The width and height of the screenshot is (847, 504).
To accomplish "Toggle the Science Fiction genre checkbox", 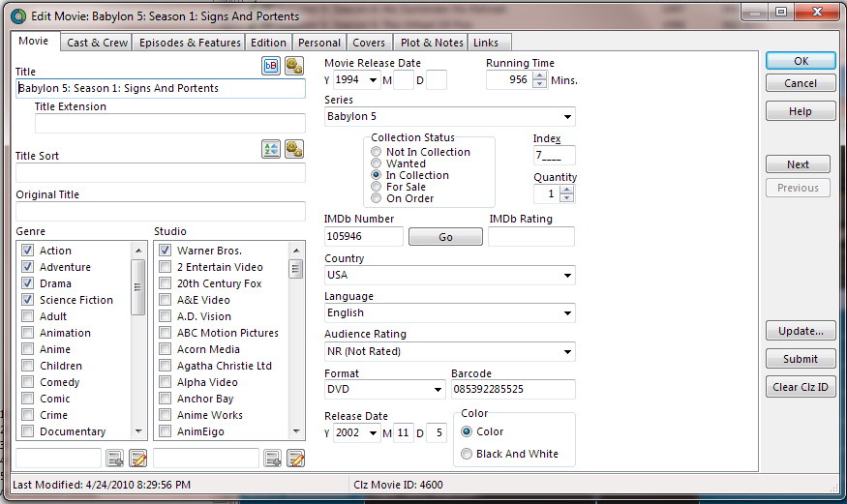I will (27, 300).
